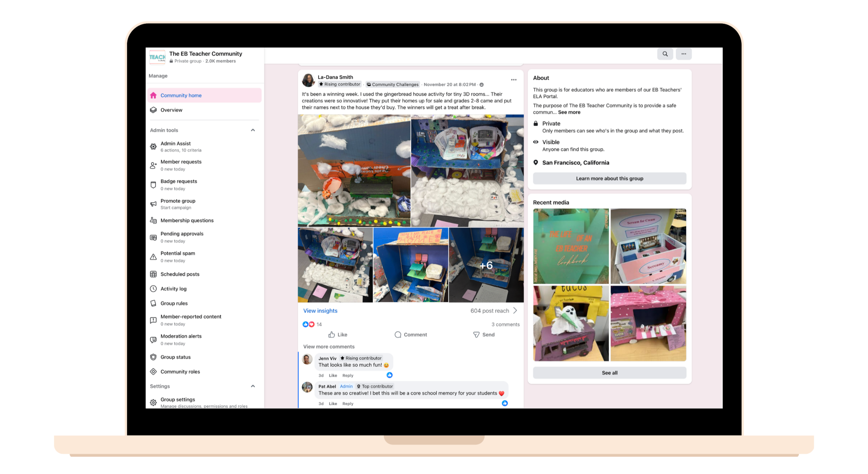Click the Admin Assist gear icon

coord(153,147)
